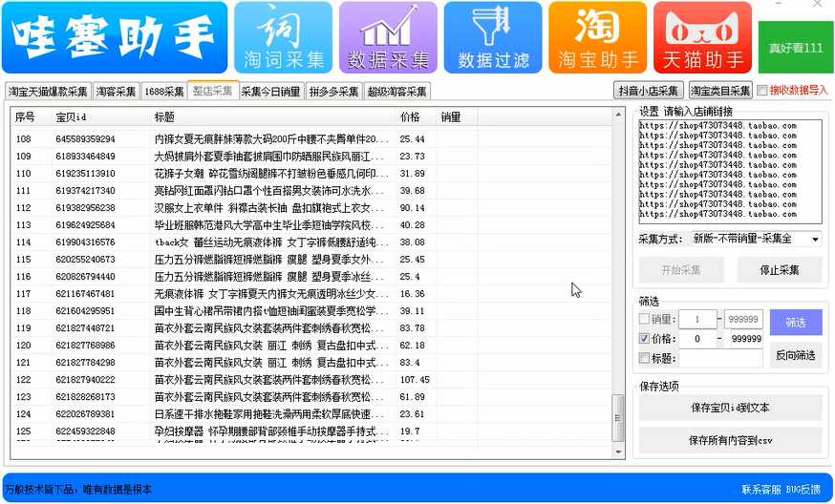Click the 反向筛选 button
Image resolution: width=835 pixels, height=504 pixels.
[796, 355]
